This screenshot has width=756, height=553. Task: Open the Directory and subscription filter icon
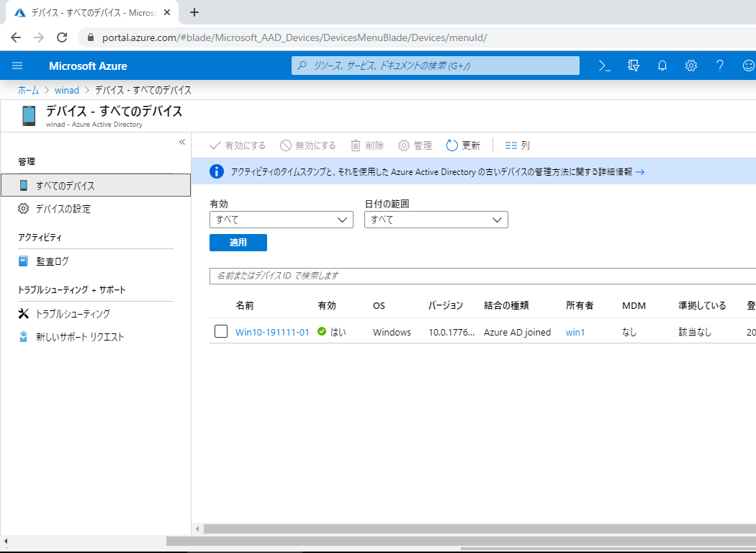click(x=634, y=66)
